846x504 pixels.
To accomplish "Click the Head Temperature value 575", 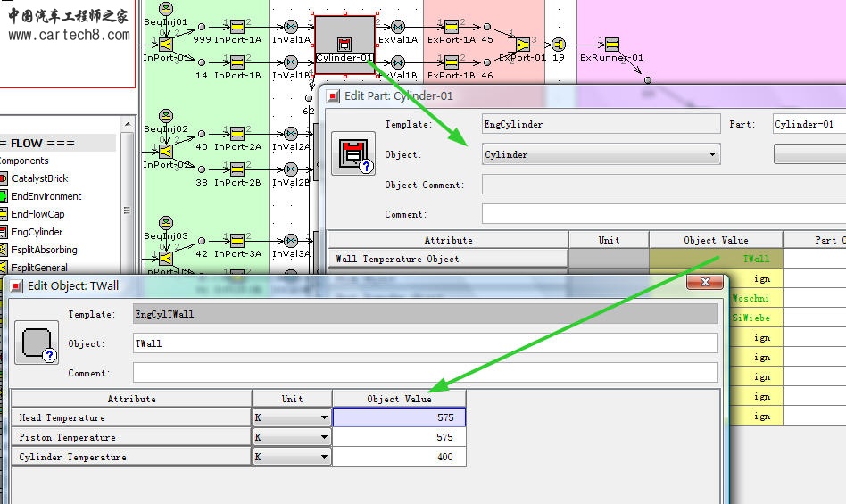I will [x=399, y=417].
